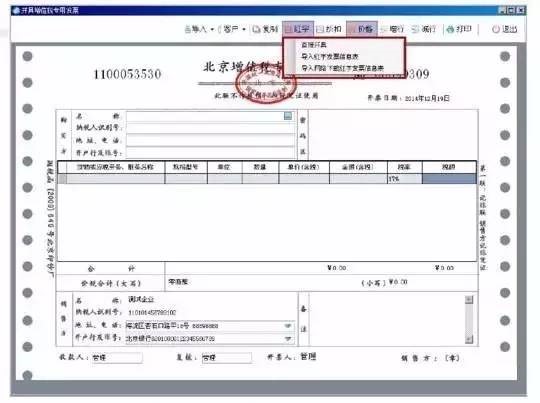Click the 导入 import toolbar icon
The image size is (540, 403).
click(188, 29)
